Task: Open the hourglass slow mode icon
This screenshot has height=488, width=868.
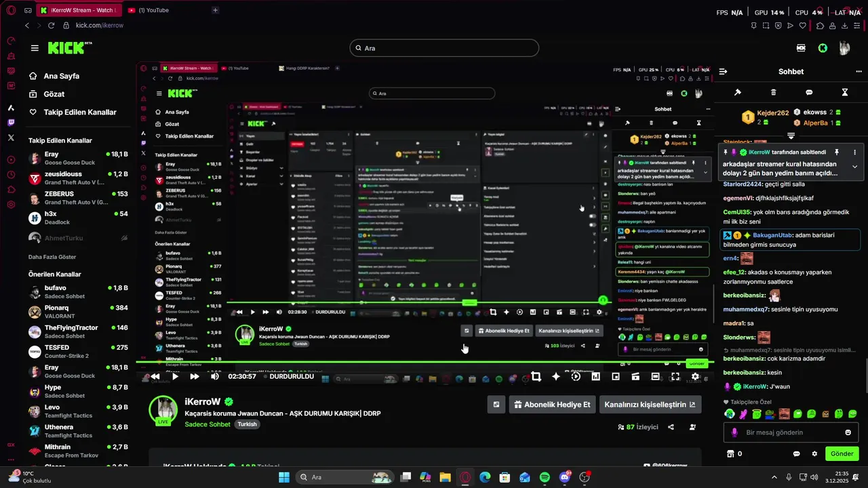Action: [x=845, y=92]
